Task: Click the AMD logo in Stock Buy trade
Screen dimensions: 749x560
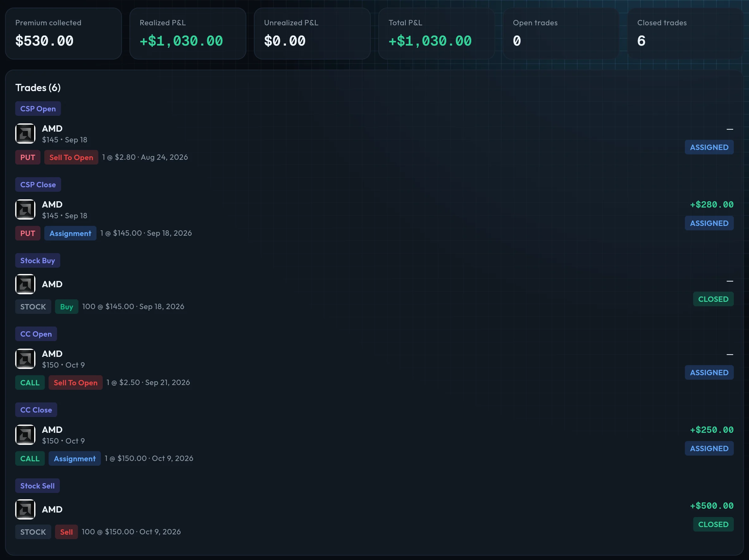Action: pyautogui.click(x=25, y=284)
